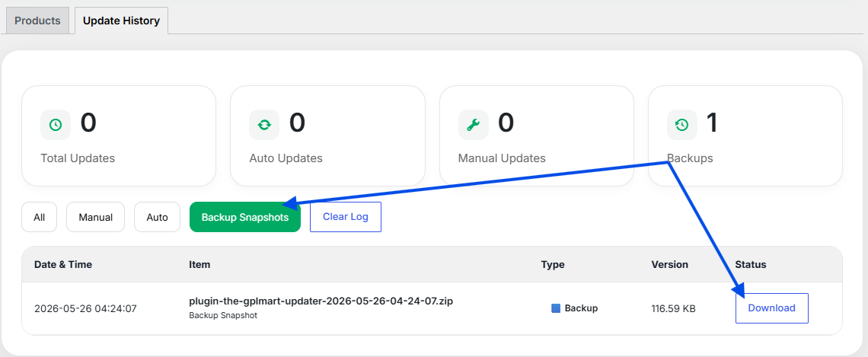This screenshot has height=357, width=868.
Task: Filter the log by Manual updates
Action: (x=96, y=217)
